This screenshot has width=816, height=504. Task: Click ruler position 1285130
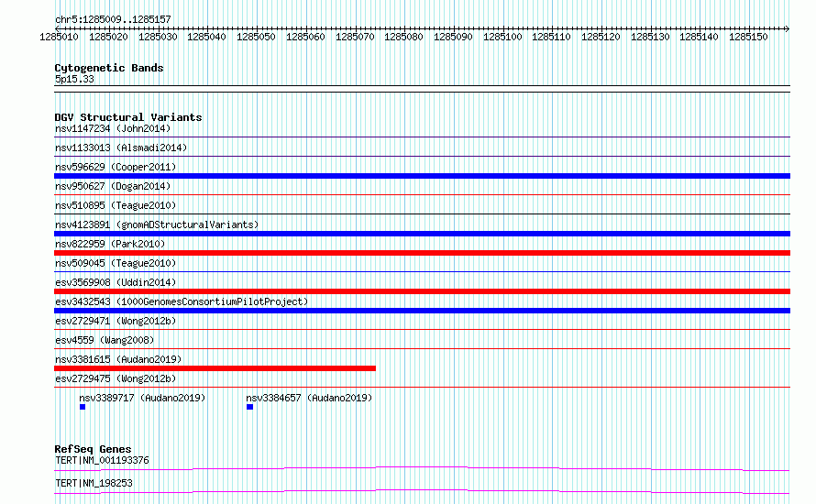pyautogui.click(x=650, y=37)
